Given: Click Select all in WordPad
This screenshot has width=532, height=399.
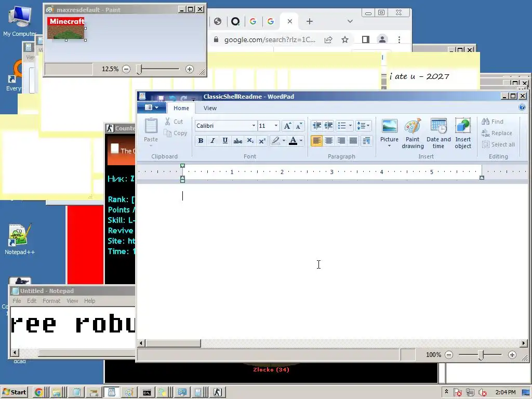Looking at the screenshot, I should click(x=498, y=144).
